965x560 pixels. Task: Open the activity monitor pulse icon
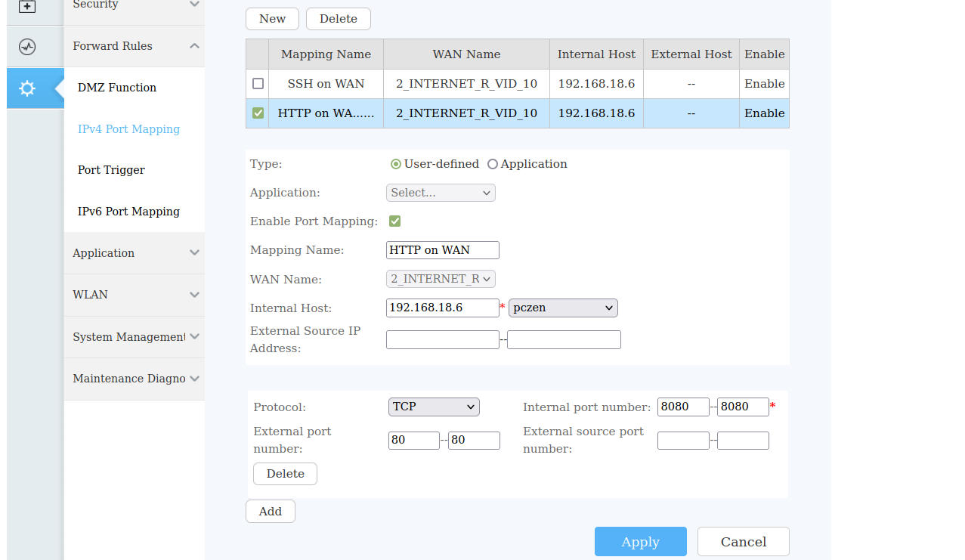[x=28, y=47]
